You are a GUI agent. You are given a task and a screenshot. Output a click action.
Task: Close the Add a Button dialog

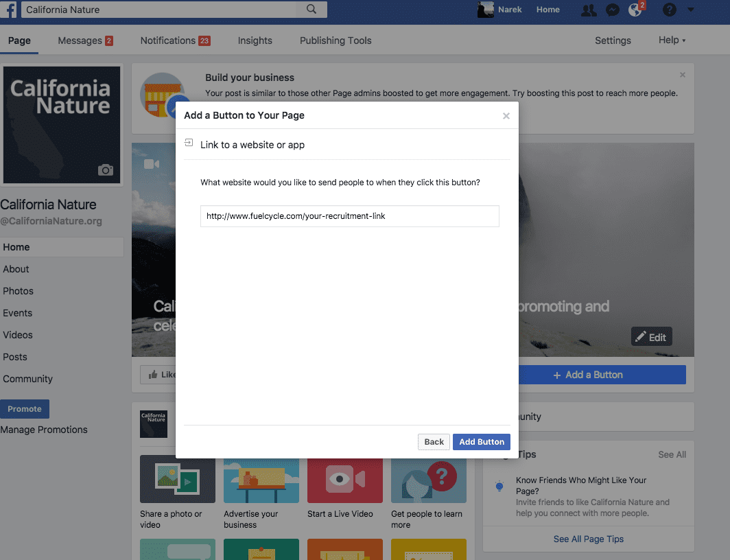506,116
